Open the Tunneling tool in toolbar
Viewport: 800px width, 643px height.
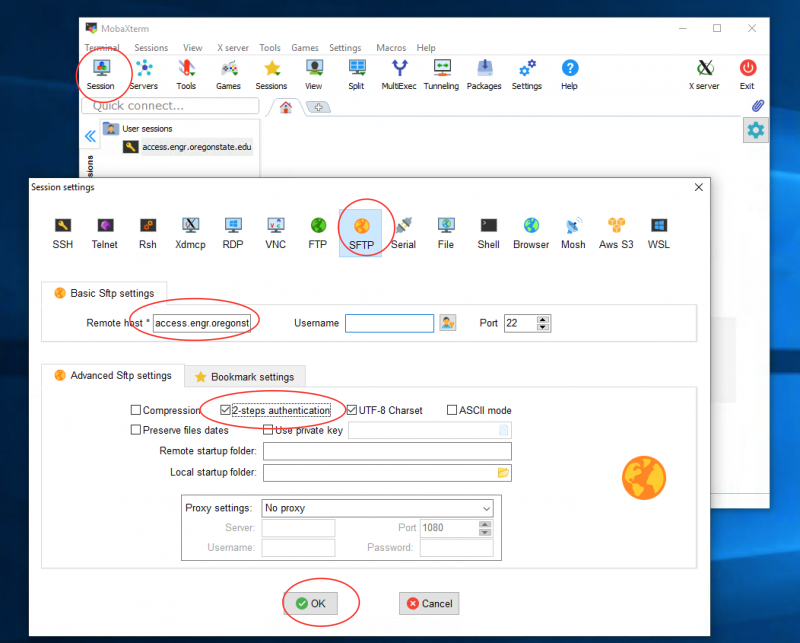pyautogui.click(x=441, y=74)
